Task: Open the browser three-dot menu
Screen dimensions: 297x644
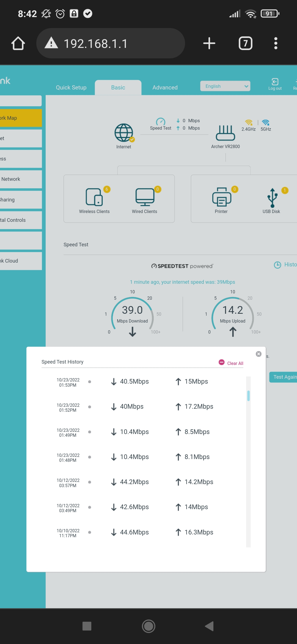Action: tap(276, 43)
